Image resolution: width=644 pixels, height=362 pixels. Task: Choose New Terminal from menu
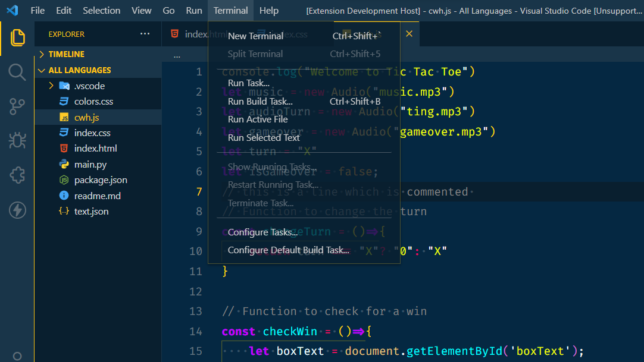pyautogui.click(x=304, y=36)
